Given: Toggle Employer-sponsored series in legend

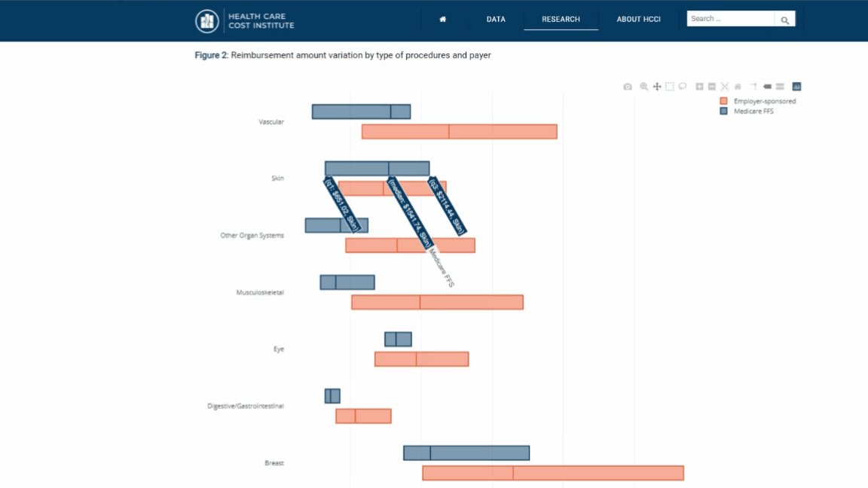Looking at the screenshot, I should point(764,101).
